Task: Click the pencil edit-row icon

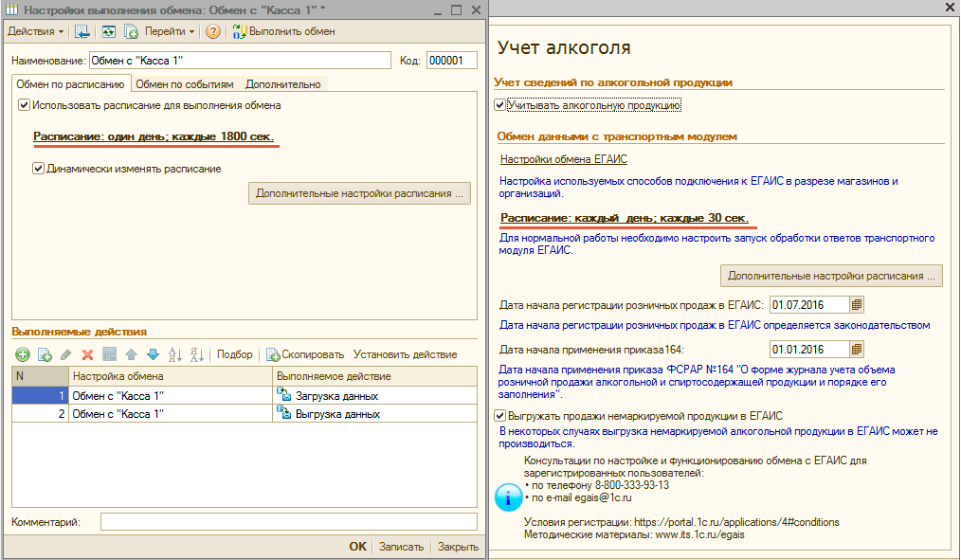Action: 65,354
